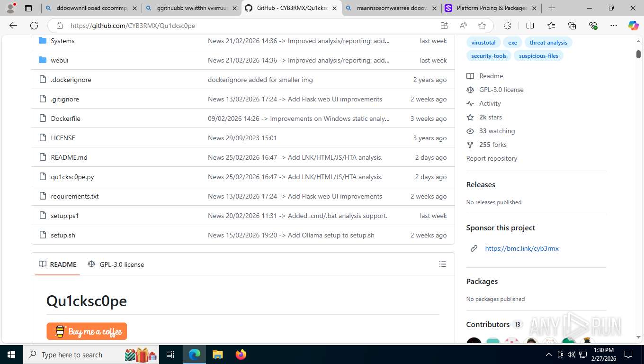
Task: Open Favorites list icon
Action: (x=551, y=26)
